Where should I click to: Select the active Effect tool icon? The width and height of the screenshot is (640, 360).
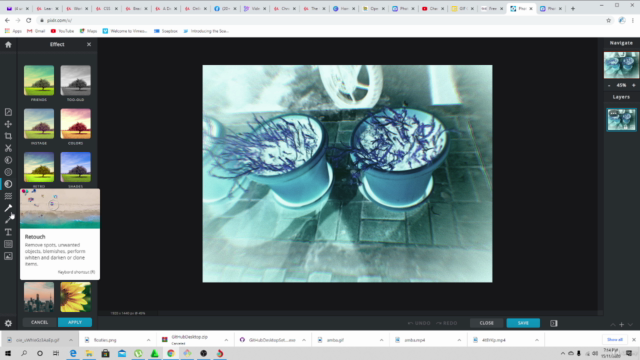pyautogui.click(x=8, y=184)
